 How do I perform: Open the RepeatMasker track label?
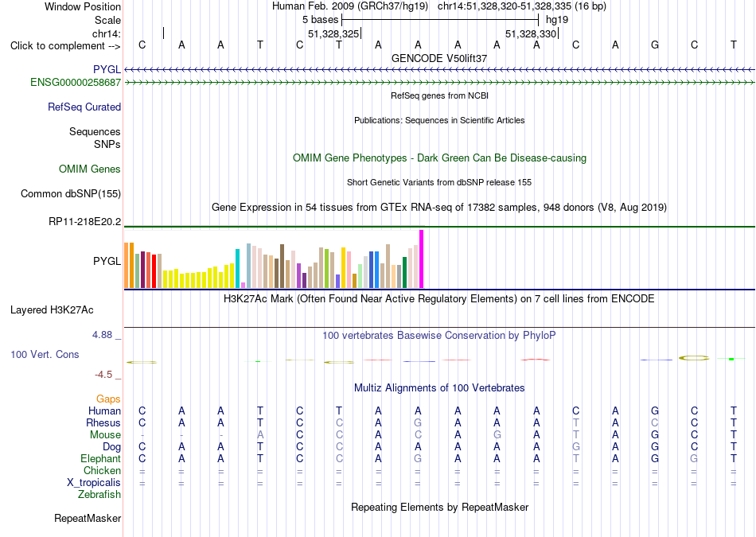tap(88, 518)
